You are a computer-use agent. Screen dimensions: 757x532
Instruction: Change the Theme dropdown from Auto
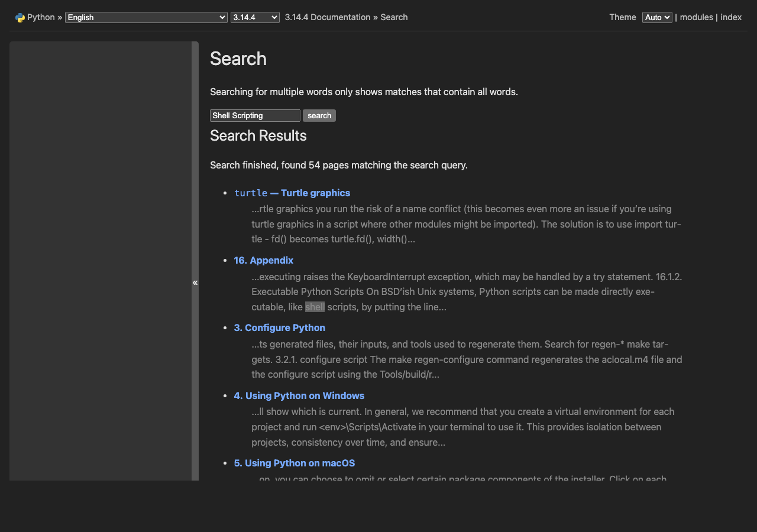pyautogui.click(x=656, y=17)
